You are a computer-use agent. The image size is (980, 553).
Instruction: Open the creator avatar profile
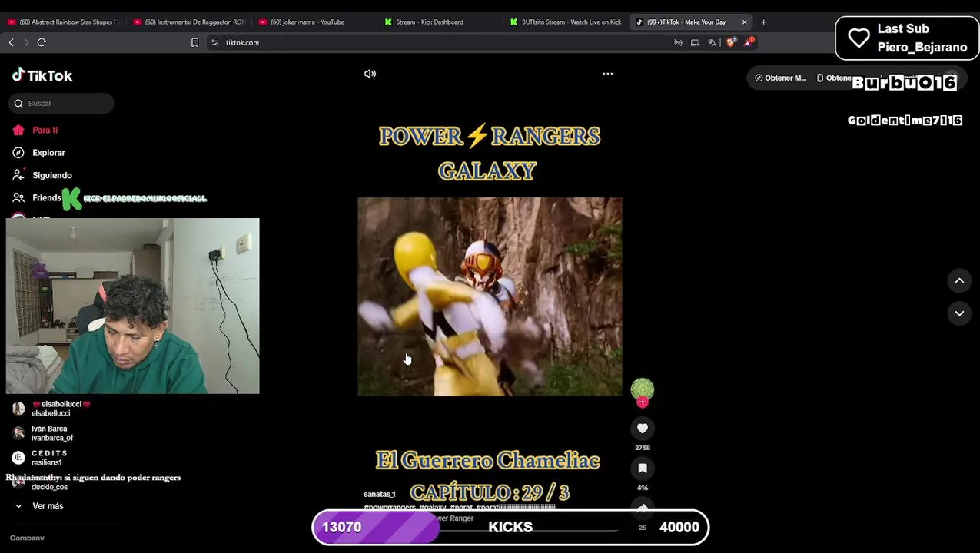click(x=643, y=389)
